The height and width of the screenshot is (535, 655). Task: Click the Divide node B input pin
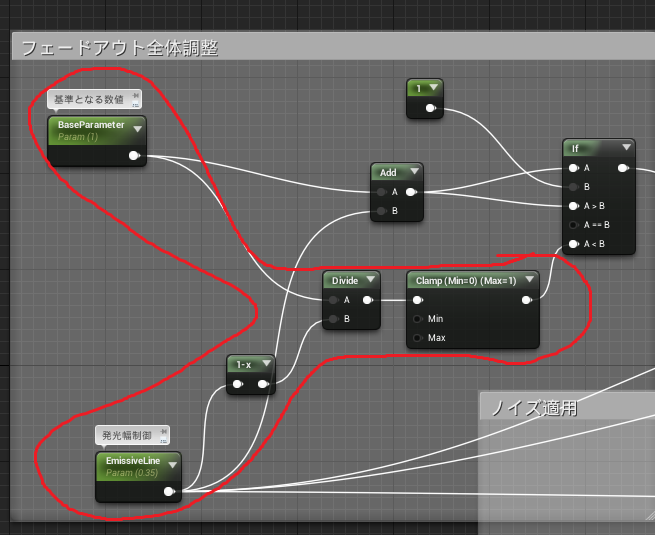333,319
